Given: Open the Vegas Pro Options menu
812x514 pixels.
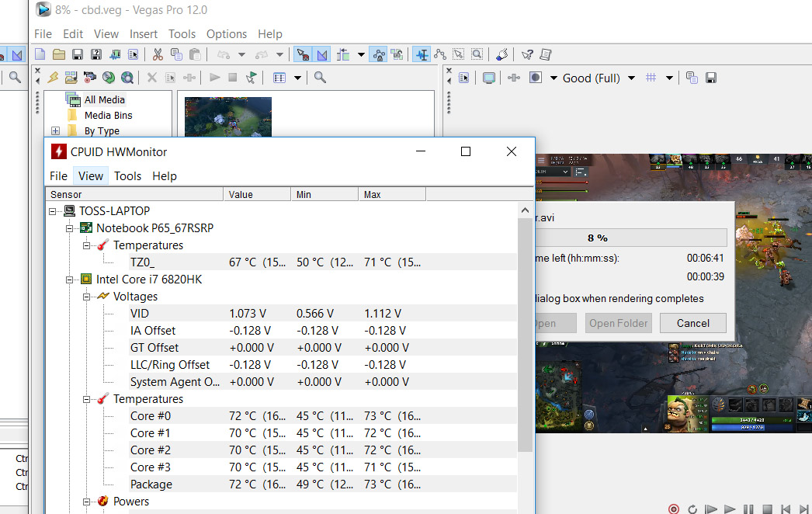Looking at the screenshot, I should click(227, 34).
